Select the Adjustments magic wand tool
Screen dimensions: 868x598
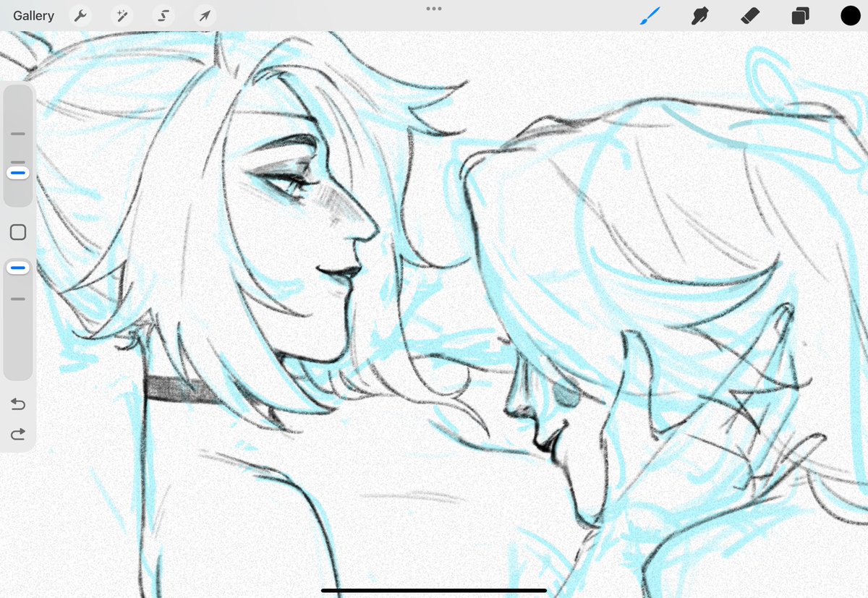tap(122, 15)
